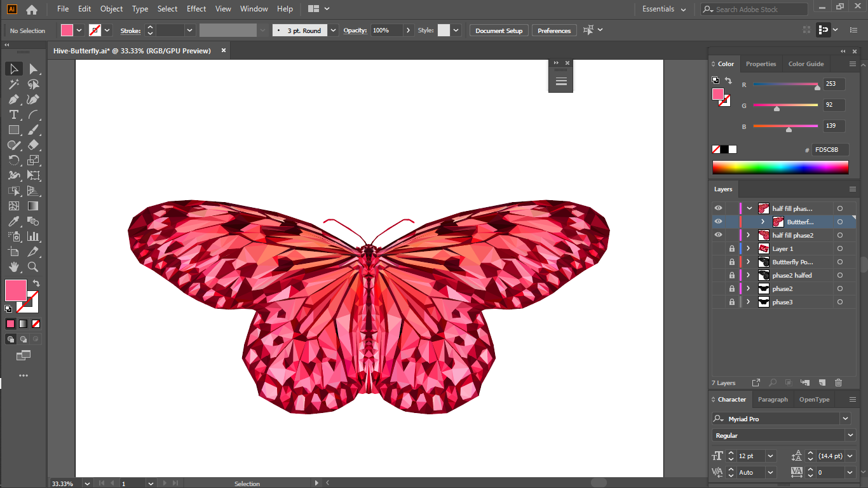
Task: Open the Window menu
Action: coord(254,9)
